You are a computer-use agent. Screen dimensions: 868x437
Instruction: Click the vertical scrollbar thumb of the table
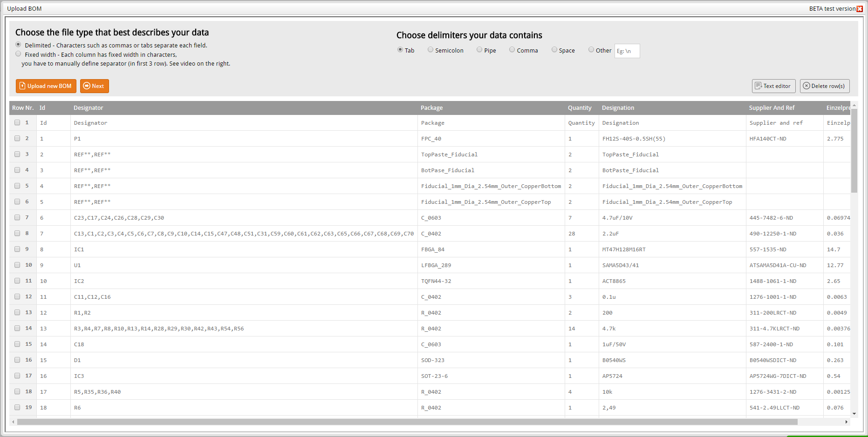click(854, 151)
